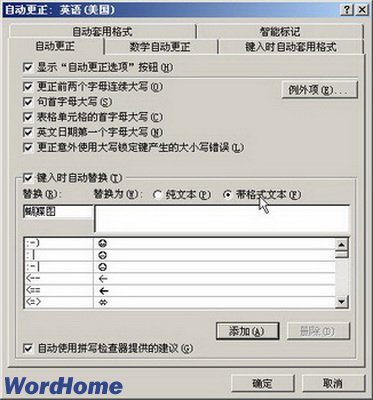Click the 替换为 text box
Image resolution: width=373 pixels, height=400 pixels.
point(222,218)
